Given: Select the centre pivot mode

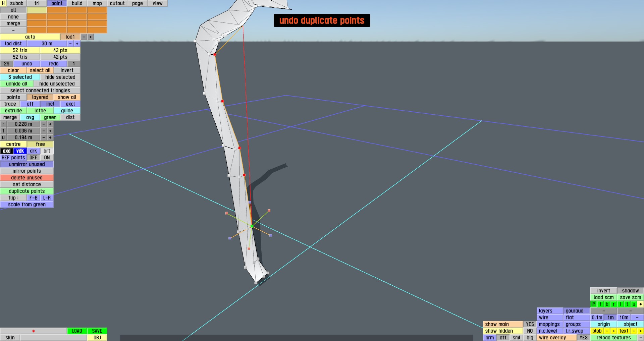Looking at the screenshot, I should click(x=13, y=144).
